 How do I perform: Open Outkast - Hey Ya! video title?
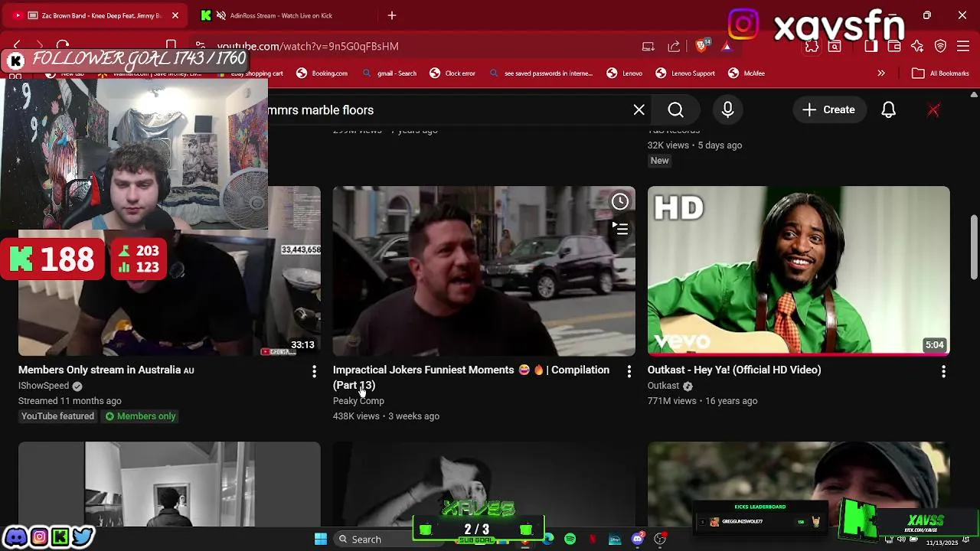734,370
